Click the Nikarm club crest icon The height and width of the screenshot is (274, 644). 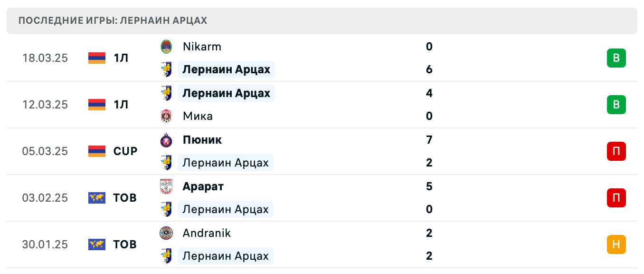[x=166, y=47]
